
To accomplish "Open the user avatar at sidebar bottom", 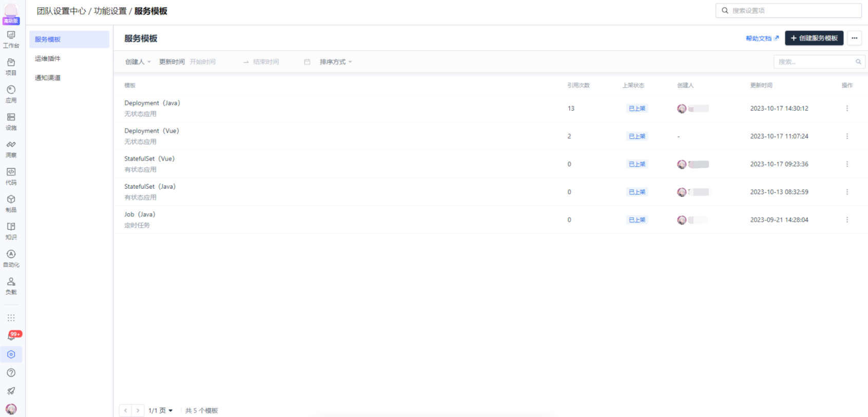I will (11, 409).
